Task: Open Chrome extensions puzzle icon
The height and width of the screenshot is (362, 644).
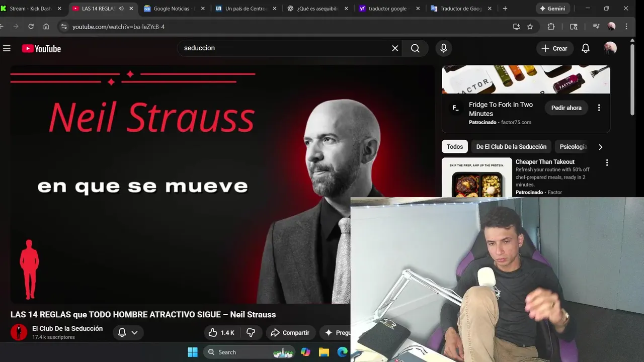Action: coord(551,27)
